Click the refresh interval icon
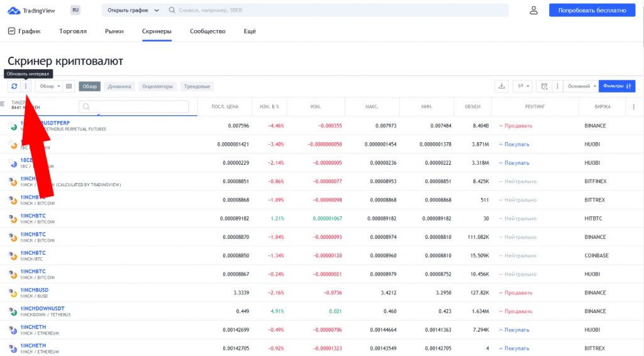The image size is (644, 356). point(14,86)
